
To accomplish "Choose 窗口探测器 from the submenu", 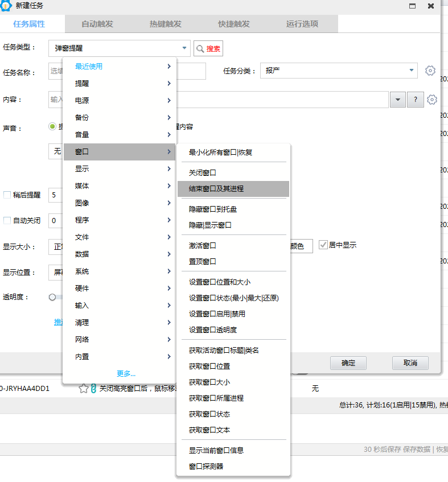I will pos(206,466).
